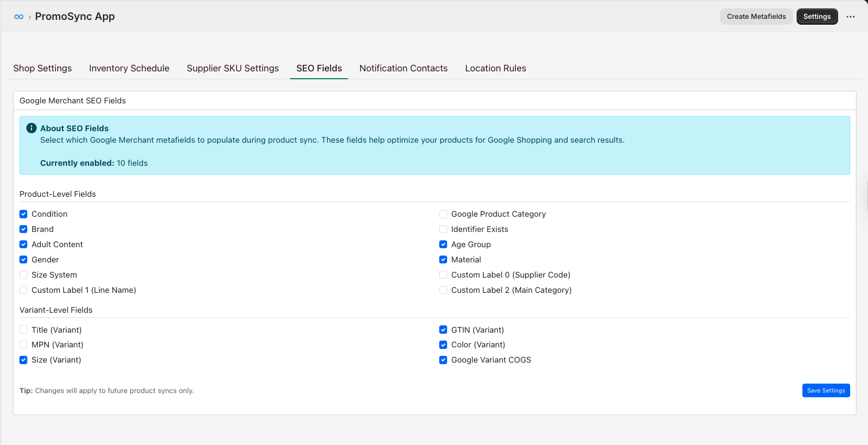Open the three-dots more options menu
Screen dimensions: 868x445
tap(851, 17)
